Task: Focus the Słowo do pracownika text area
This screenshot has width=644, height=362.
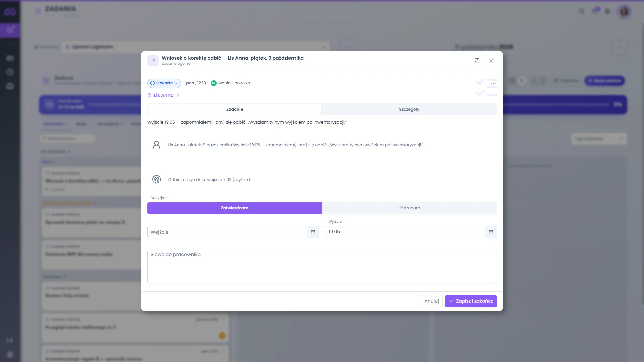Action: click(x=322, y=266)
